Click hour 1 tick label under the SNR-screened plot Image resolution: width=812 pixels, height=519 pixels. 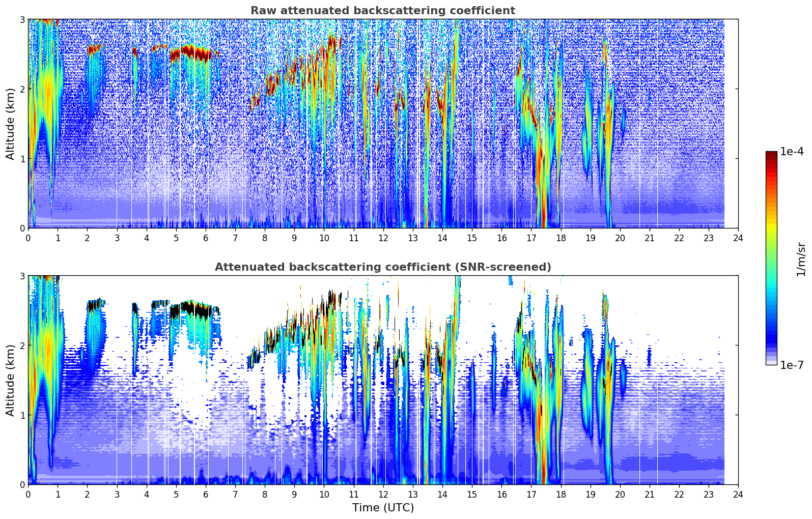58,494
